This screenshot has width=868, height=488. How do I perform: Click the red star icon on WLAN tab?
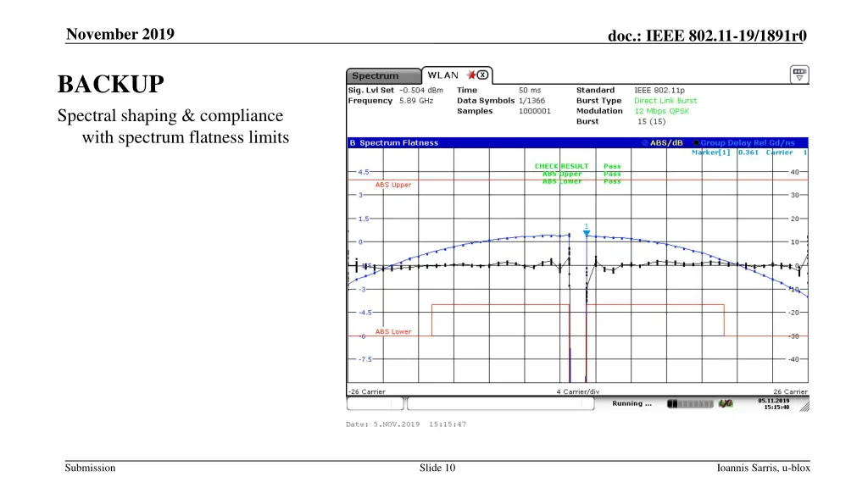click(472, 75)
